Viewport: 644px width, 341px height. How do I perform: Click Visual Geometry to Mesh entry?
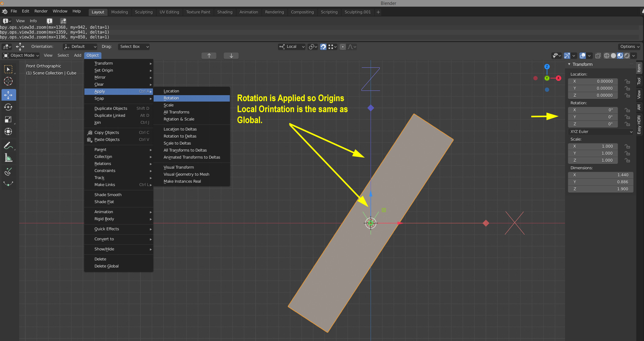pos(192,174)
